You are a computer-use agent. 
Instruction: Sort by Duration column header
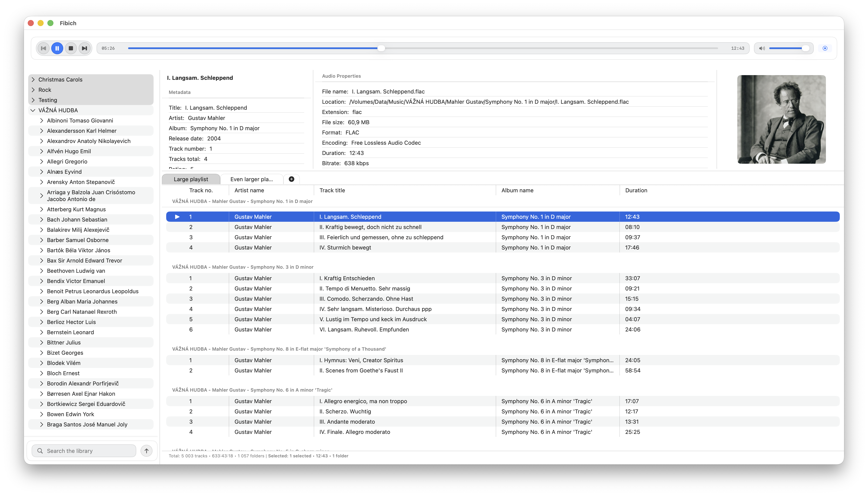636,190
